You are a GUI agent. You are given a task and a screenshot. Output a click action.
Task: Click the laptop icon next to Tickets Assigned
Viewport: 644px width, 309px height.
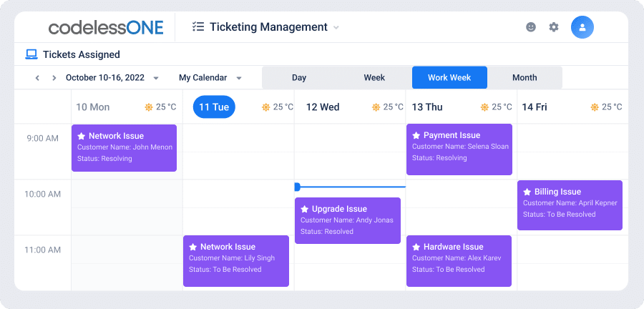click(x=31, y=54)
